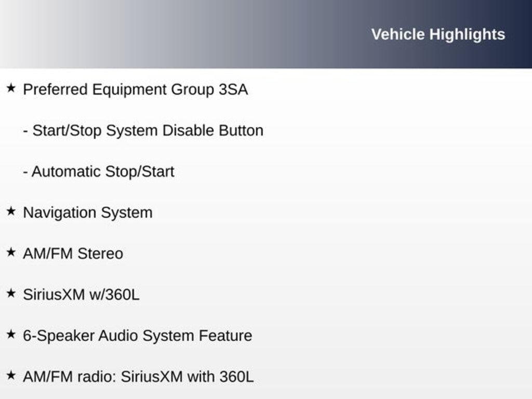This screenshot has height=399, width=532.
Task: Click the star beside Preferred Equipment Group 3SA
Action: coord(11,88)
